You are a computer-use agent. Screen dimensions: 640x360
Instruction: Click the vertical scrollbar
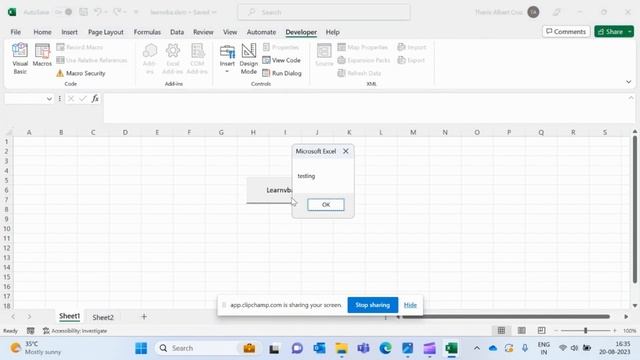pyautogui.click(x=635, y=209)
